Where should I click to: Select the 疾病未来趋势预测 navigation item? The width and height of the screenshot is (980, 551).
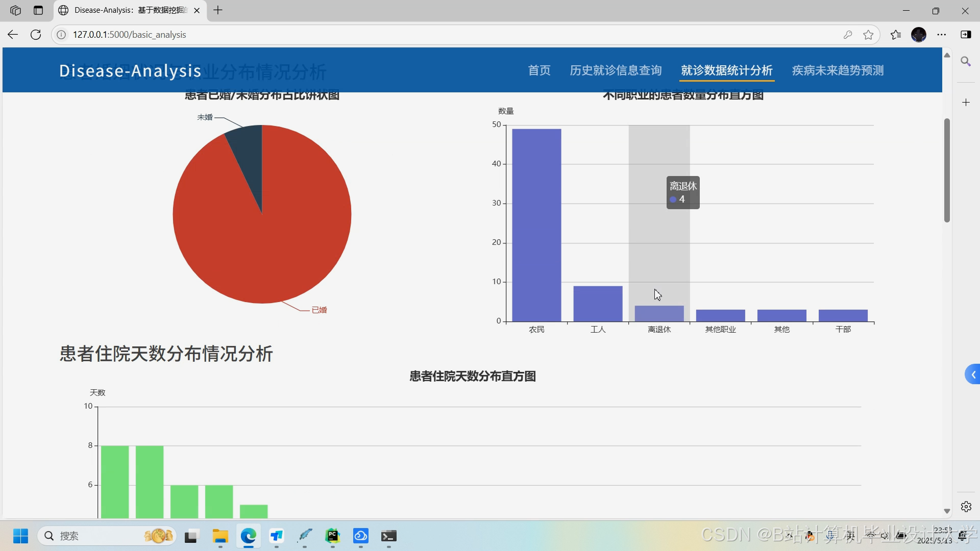(x=837, y=70)
